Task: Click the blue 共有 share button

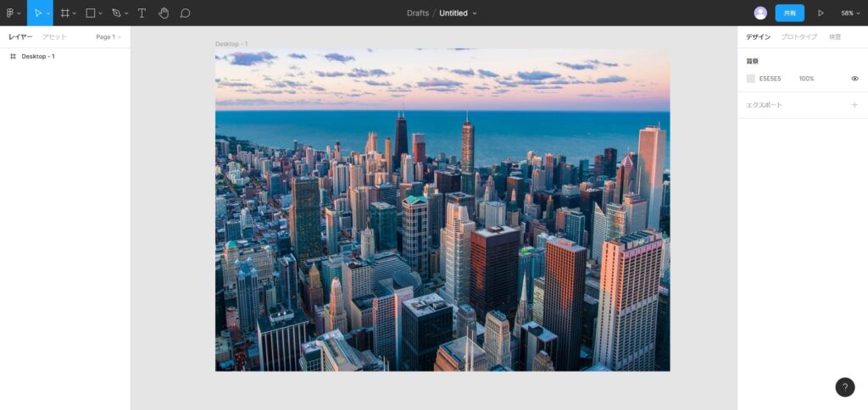Action: [789, 13]
